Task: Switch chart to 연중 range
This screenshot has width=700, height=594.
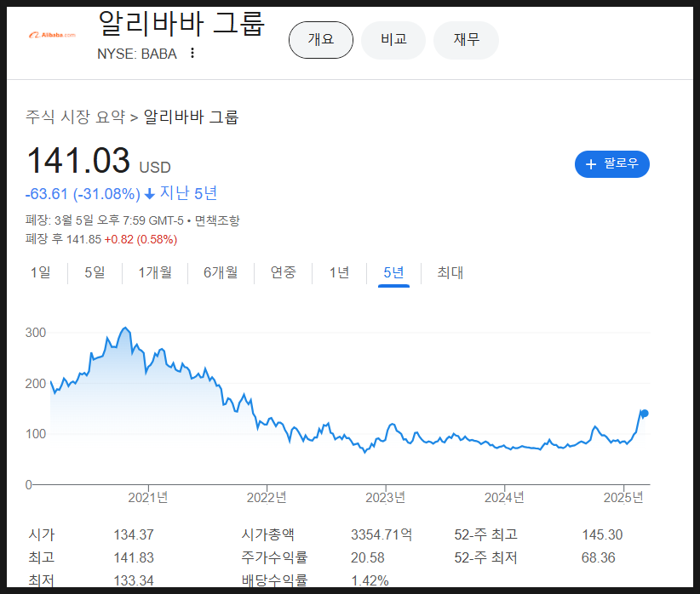Action: pos(283,272)
